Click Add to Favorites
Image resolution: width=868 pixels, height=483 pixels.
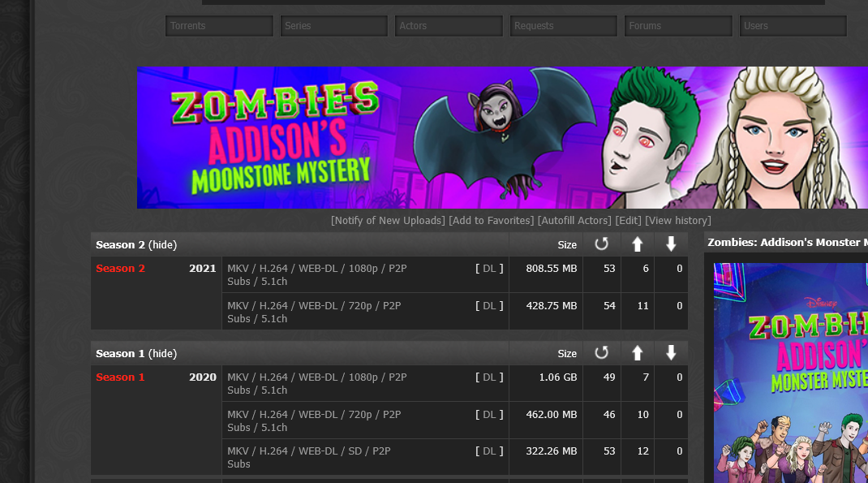pyautogui.click(x=491, y=221)
